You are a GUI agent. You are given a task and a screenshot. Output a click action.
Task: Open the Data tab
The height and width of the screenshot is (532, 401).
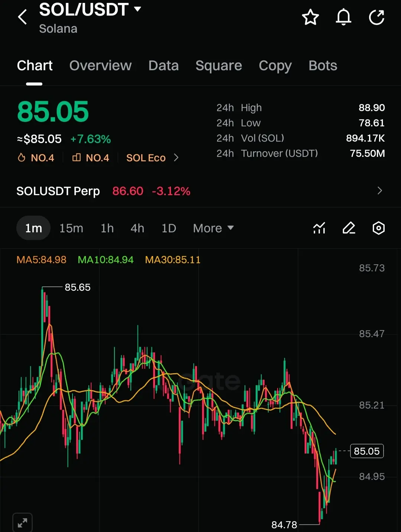click(x=164, y=65)
